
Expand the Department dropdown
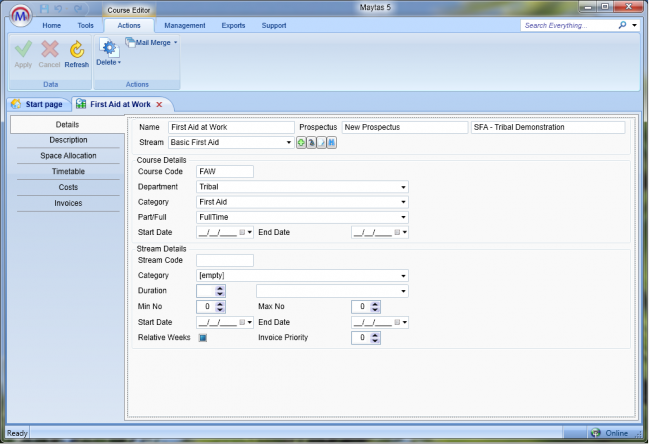(403, 187)
